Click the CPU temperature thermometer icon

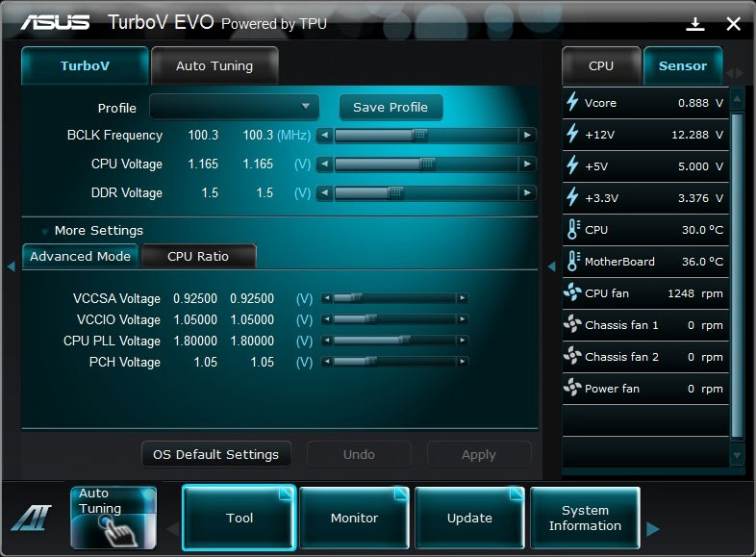[x=573, y=230]
